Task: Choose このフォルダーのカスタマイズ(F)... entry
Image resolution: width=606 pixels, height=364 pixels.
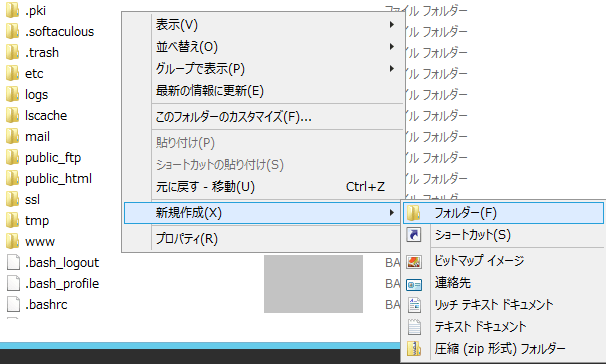Action: (263, 116)
